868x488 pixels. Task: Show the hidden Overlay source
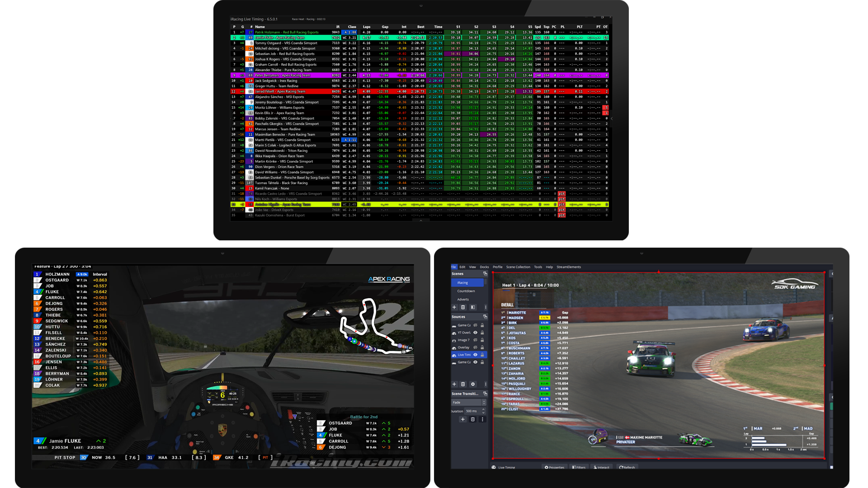pyautogui.click(x=475, y=347)
